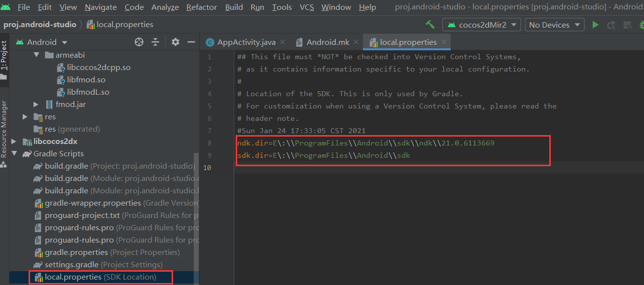Toggle the Resource Manager side tab
This screenshot has height=285, width=644.
click(4, 133)
